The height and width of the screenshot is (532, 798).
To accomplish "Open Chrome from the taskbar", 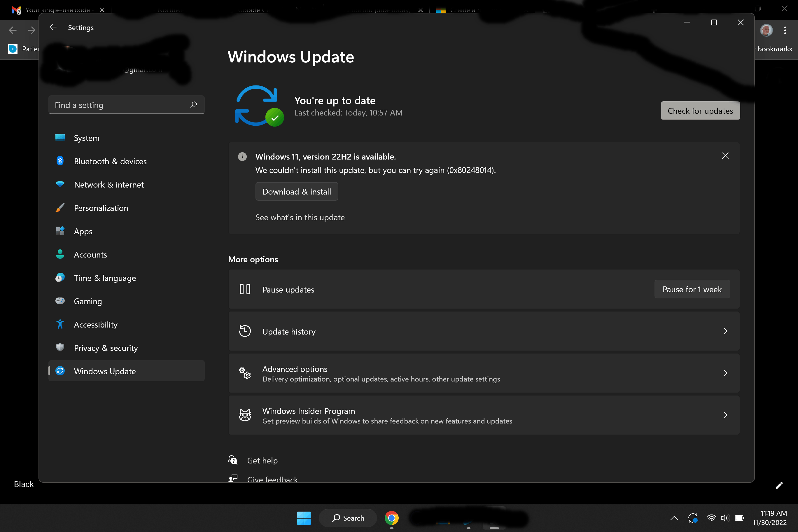I will (x=391, y=518).
